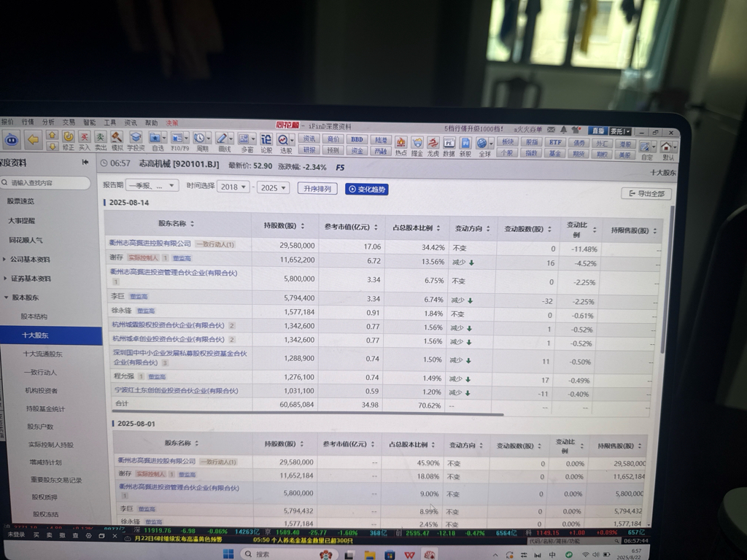The height and width of the screenshot is (560, 747).
Task: Open the 帮助 menu
Action: (151, 122)
